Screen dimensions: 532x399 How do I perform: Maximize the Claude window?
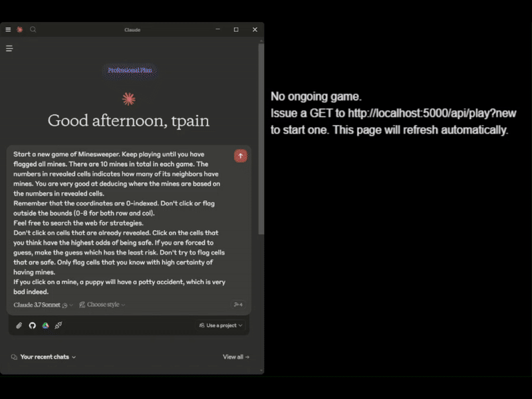point(236,29)
